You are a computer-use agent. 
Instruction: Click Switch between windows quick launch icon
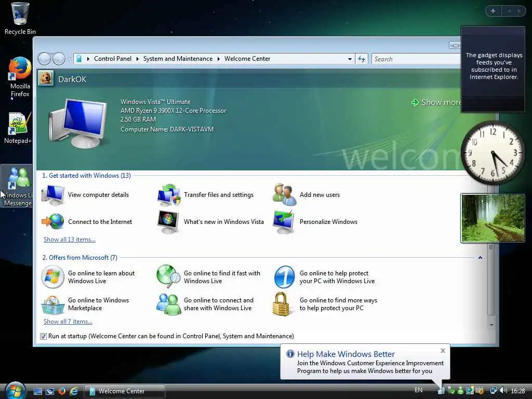click(50, 391)
